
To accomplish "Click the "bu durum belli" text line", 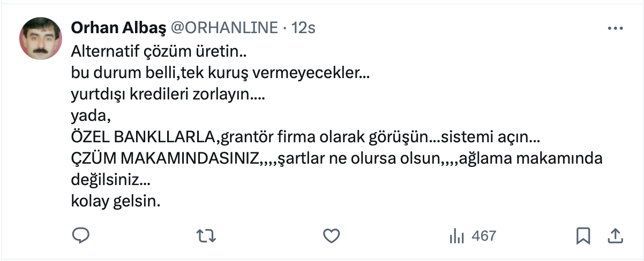I will [220, 74].
